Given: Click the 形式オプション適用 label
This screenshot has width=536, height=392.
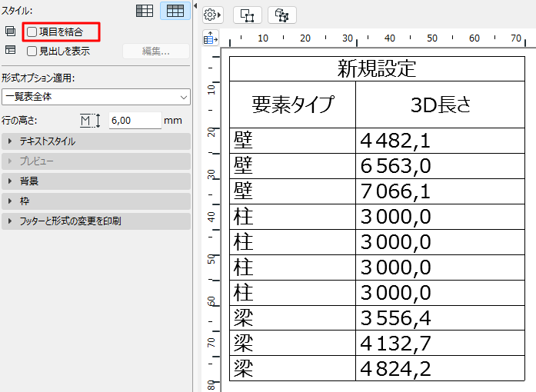Looking at the screenshot, I should [x=38, y=78].
